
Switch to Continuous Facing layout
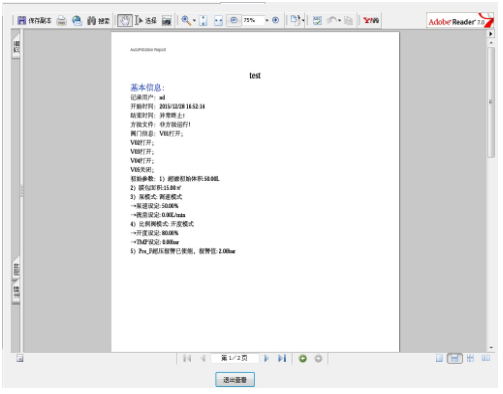(x=470, y=358)
